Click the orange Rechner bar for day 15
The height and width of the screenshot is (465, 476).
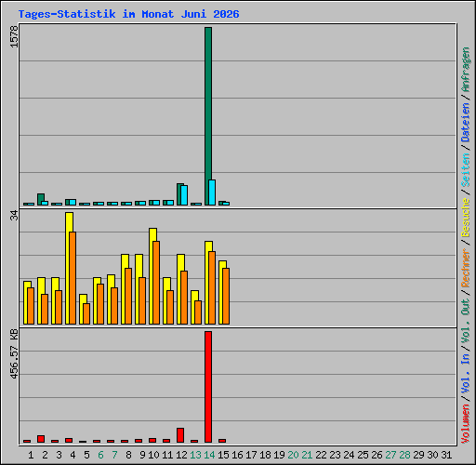click(x=226, y=296)
